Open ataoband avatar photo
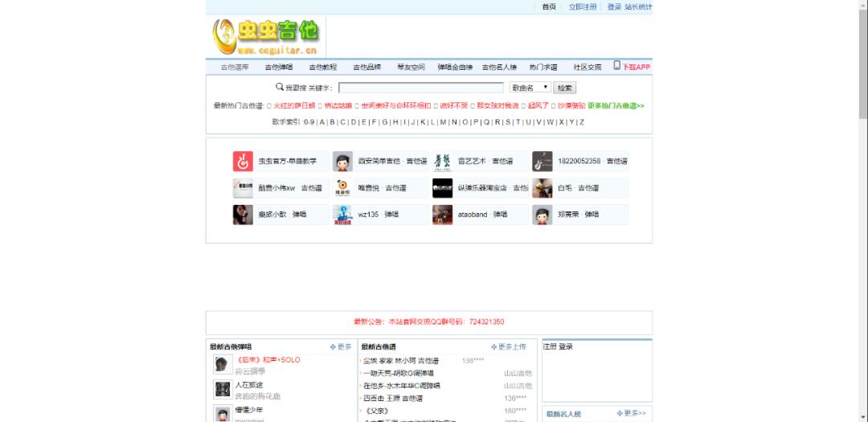Viewport: 868px width, 422px height. 442,215
